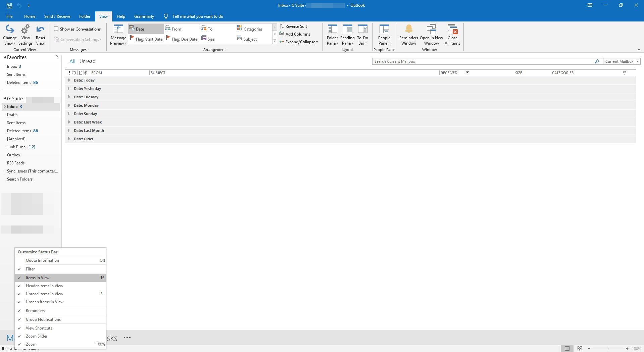Viewport: 644px width, 352px height.
Task: Show All messages filter
Action: pos(72,61)
